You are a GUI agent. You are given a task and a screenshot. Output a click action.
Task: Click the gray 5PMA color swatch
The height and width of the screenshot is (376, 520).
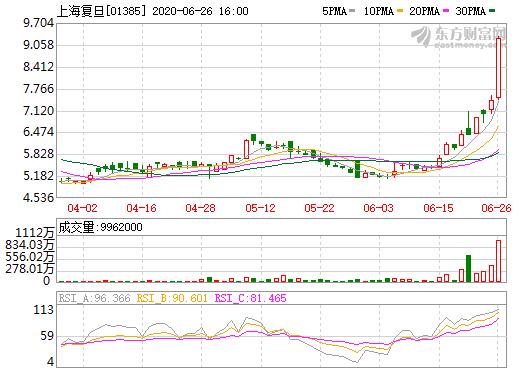pos(352,11)
